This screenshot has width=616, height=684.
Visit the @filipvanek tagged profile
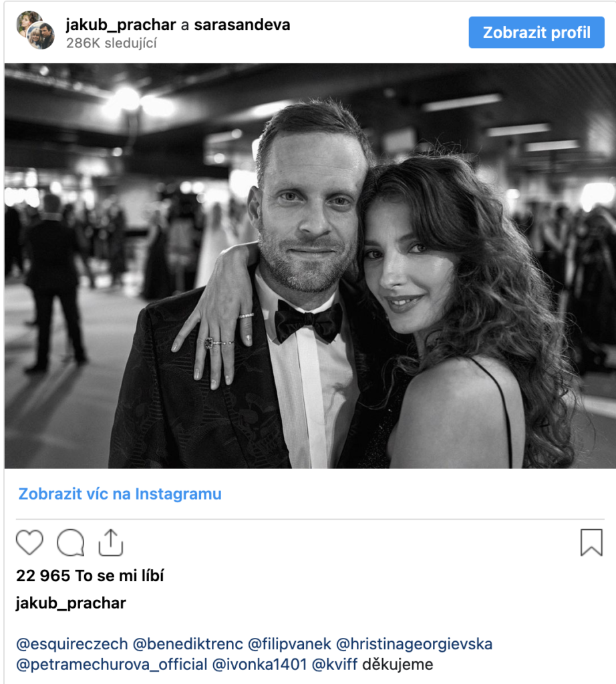(288, 645)
